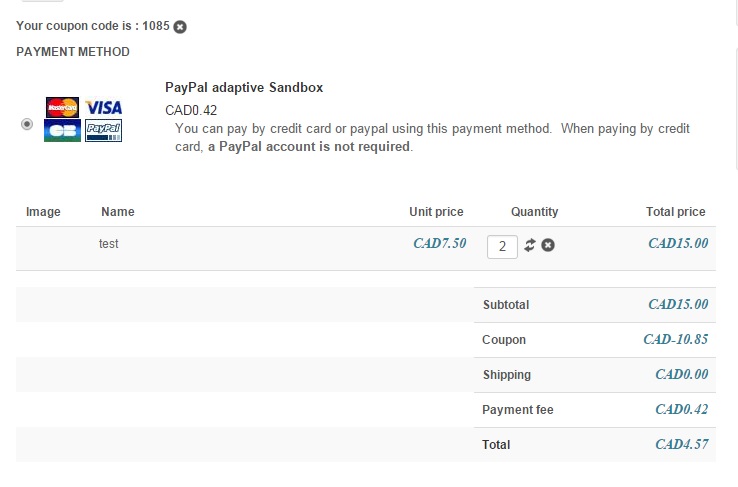Screen dimensions: 738x487
Task: Click the Unit price column header
Action: (436, 212)
